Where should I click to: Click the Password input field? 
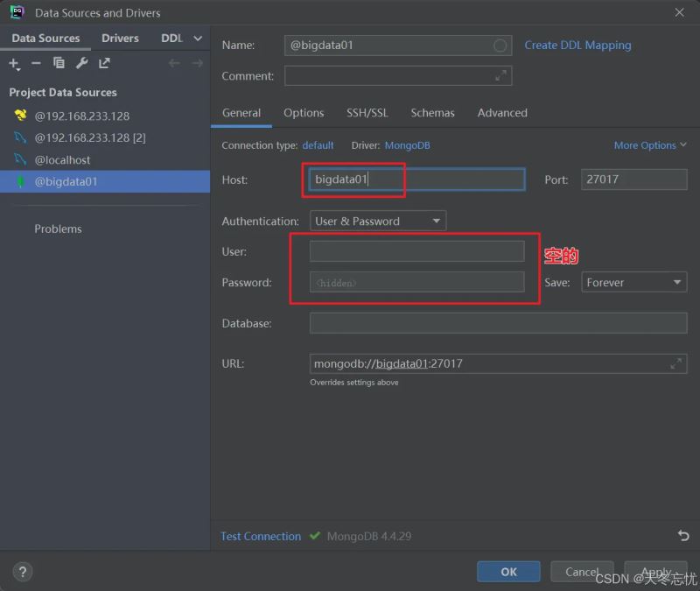pos(417,282)
